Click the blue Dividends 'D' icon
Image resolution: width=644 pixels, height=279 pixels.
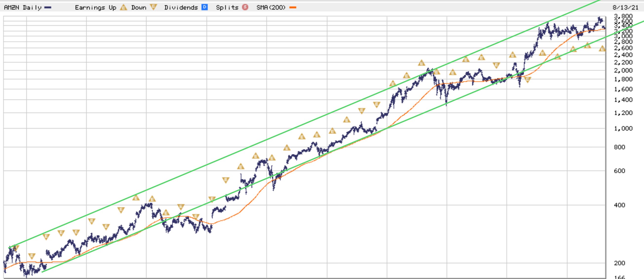coord(204,7)
